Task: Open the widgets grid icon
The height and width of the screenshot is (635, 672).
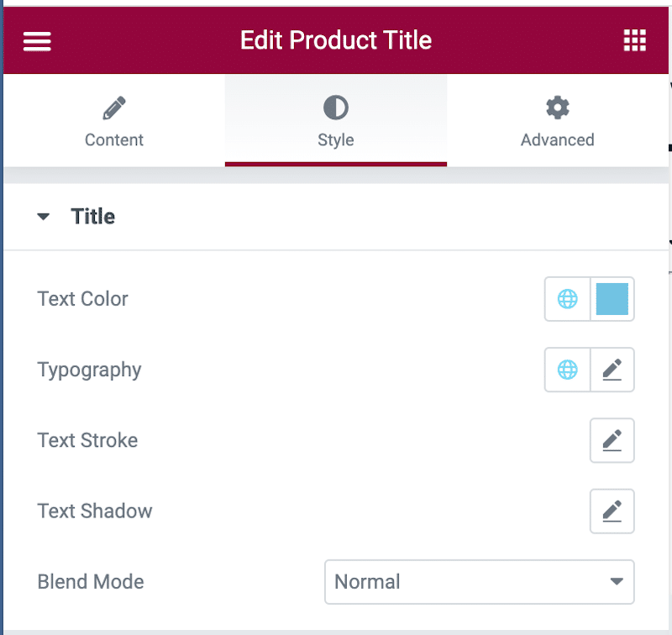Action: click(634, 40)
